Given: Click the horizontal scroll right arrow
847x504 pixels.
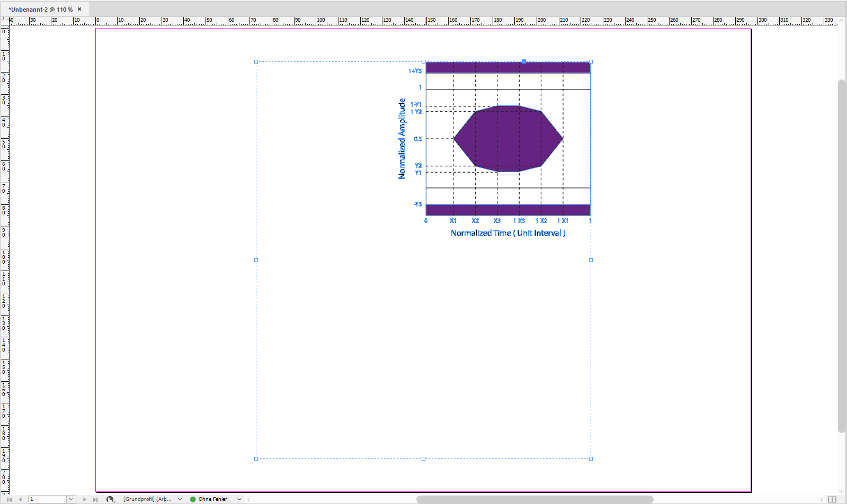Looking at the screenshot, I should click(822, 499).
